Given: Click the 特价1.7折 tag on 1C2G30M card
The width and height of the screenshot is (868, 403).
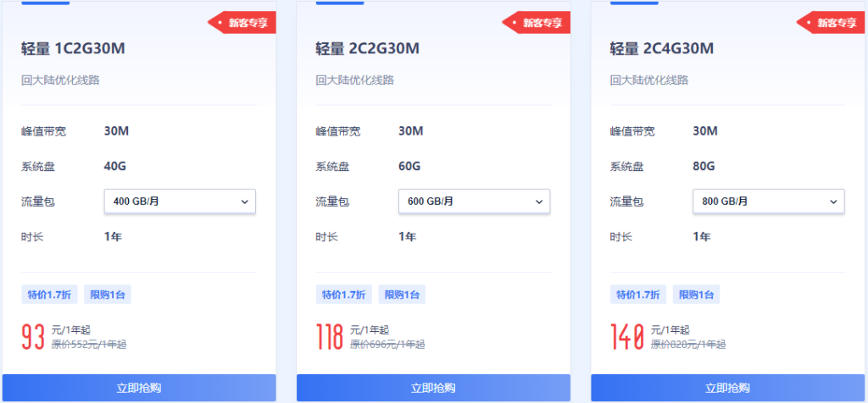Looking at the screenshot, I should pyautogui.click(x=47, y=295).
